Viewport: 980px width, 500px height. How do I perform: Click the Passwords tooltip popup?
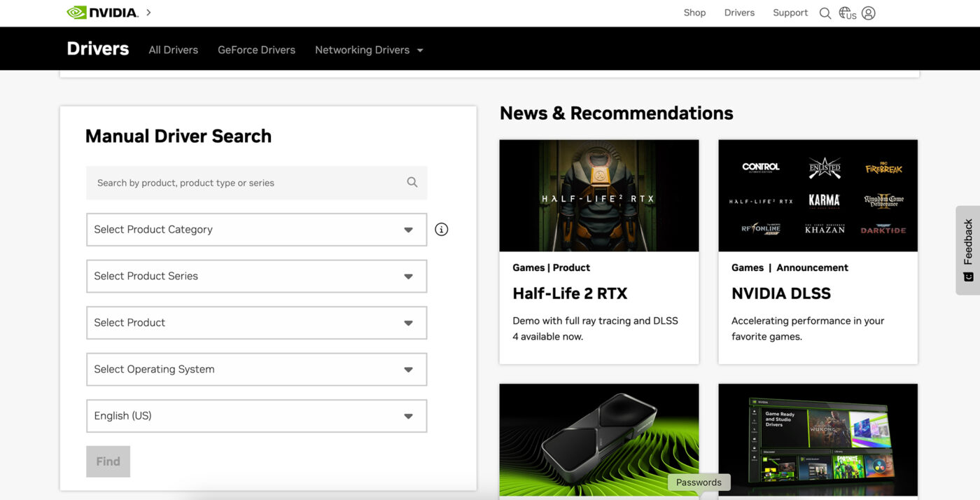point(699,482)
